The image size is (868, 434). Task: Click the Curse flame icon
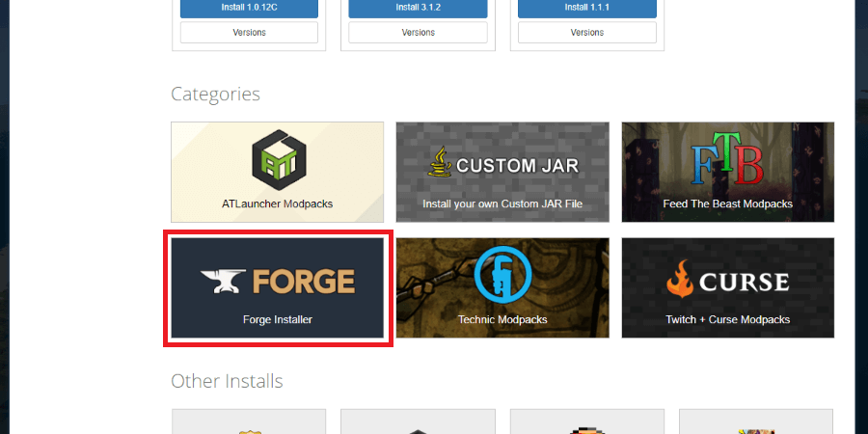tap(680, 279)
